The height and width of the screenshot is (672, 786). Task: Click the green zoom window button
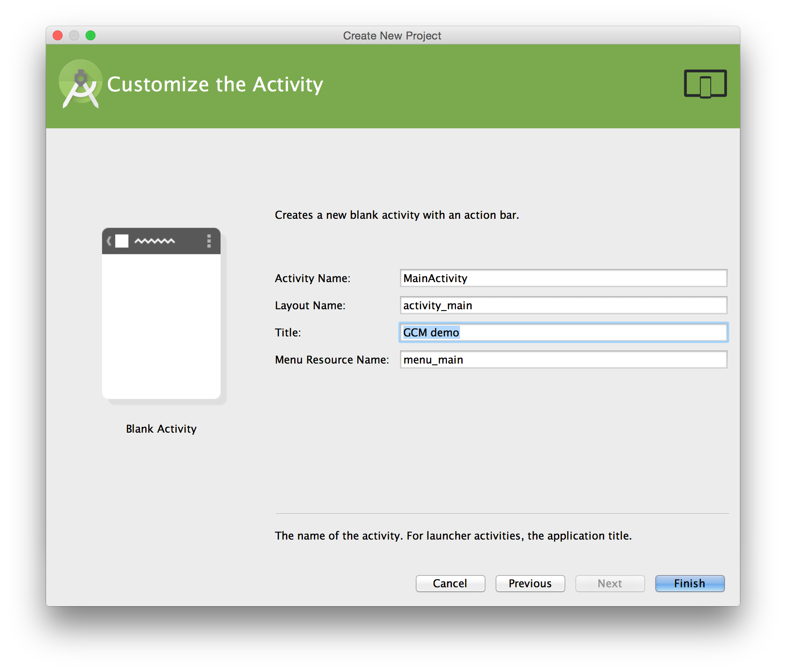(x=91, y=35)
